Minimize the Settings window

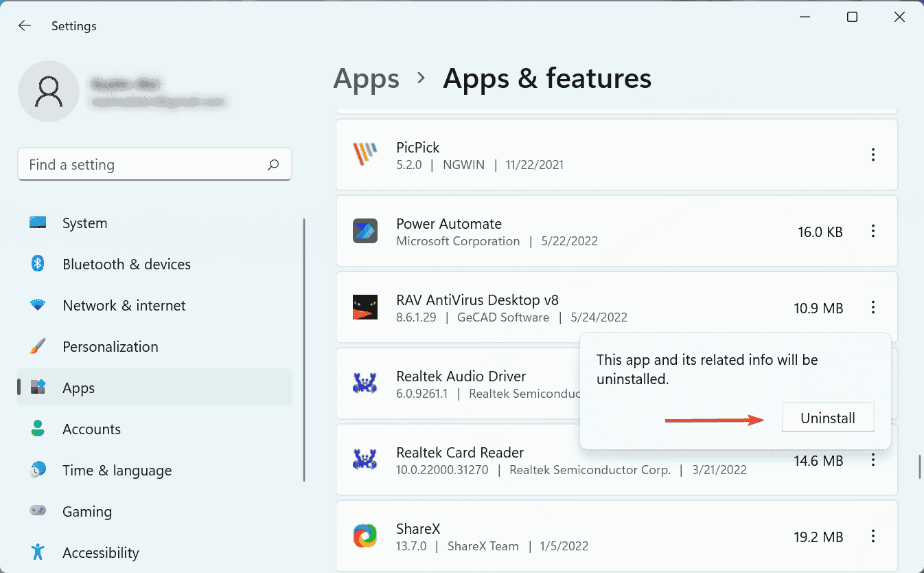[x=805, y=17]
